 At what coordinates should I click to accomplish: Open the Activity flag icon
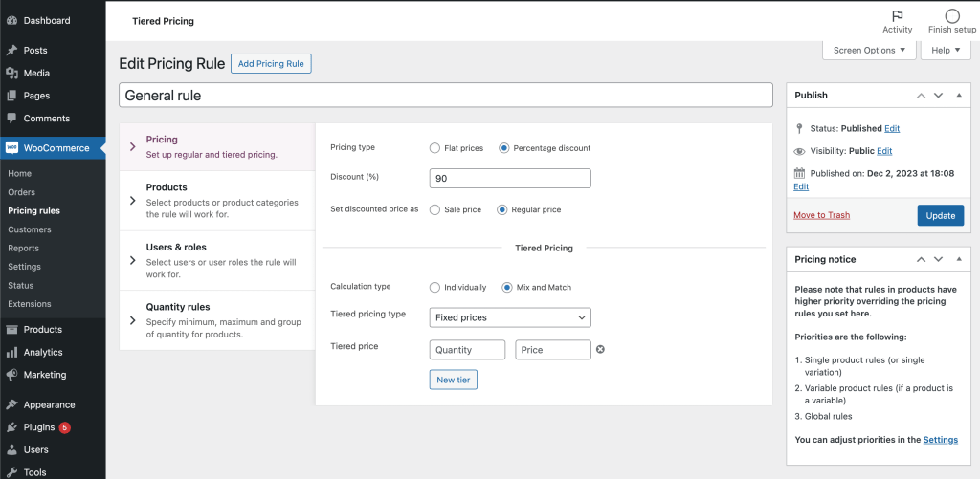coord(897,16)
